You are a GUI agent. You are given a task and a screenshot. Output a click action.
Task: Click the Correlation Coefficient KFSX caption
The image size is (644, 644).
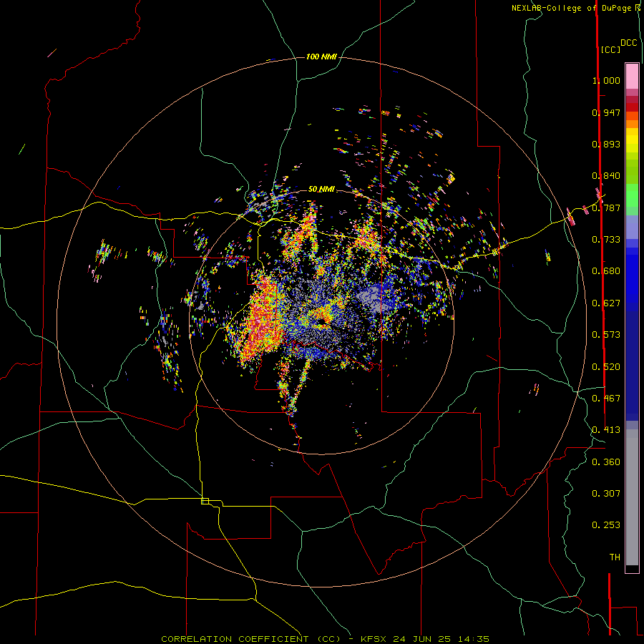click(x=325, y=639)
